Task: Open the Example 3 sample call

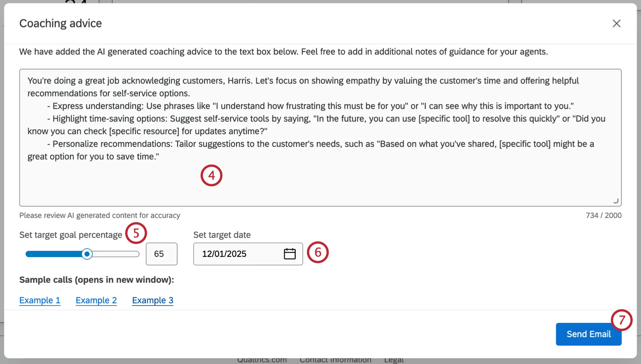Action: coord(153,300)
